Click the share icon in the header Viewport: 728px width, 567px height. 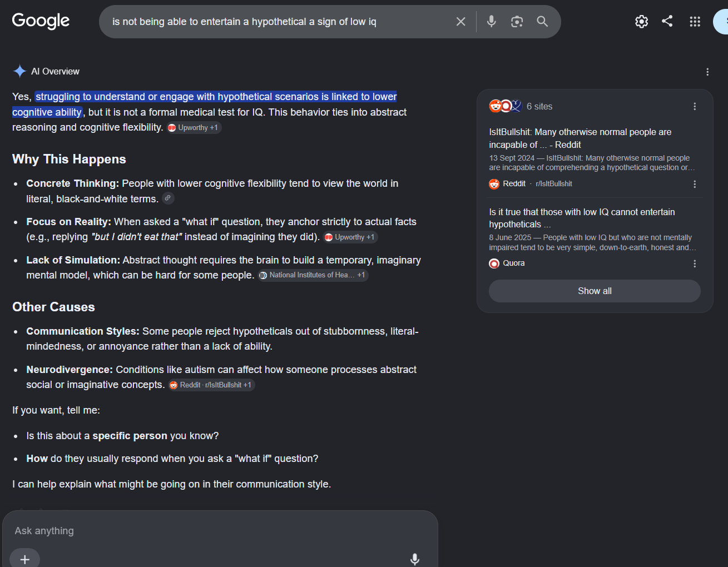click(x=667, y=21)
